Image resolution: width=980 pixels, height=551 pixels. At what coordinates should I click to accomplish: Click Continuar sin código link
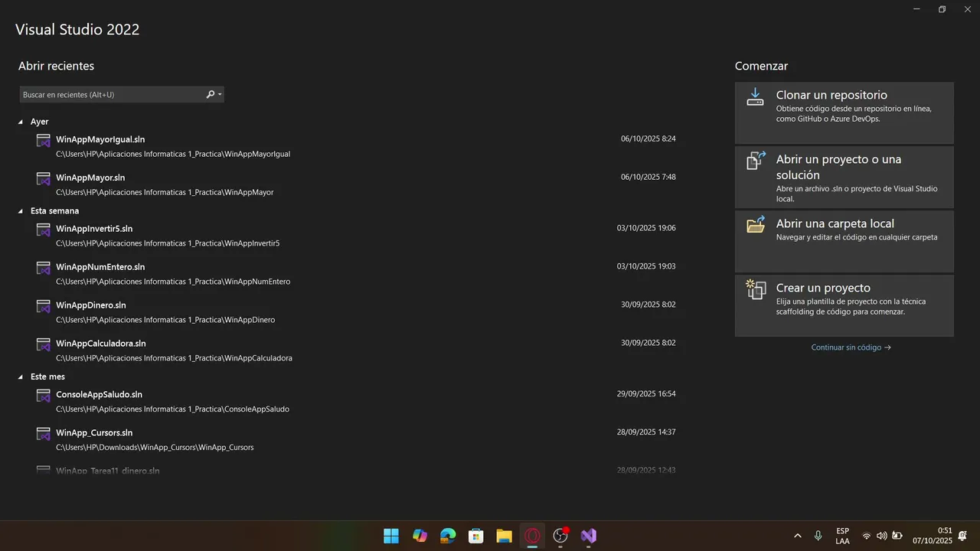pyautogui.click(x=851, y=347)
